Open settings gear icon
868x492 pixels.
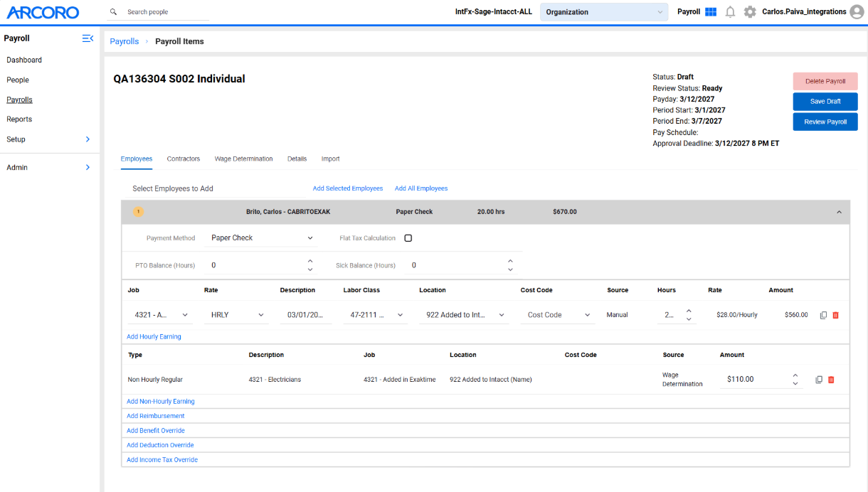[750, 12]
